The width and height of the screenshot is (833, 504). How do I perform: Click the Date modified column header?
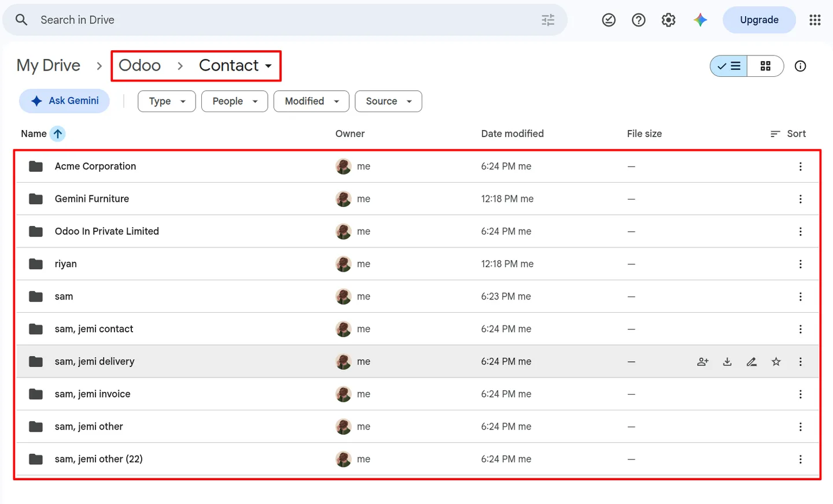[x=513, y=134]
